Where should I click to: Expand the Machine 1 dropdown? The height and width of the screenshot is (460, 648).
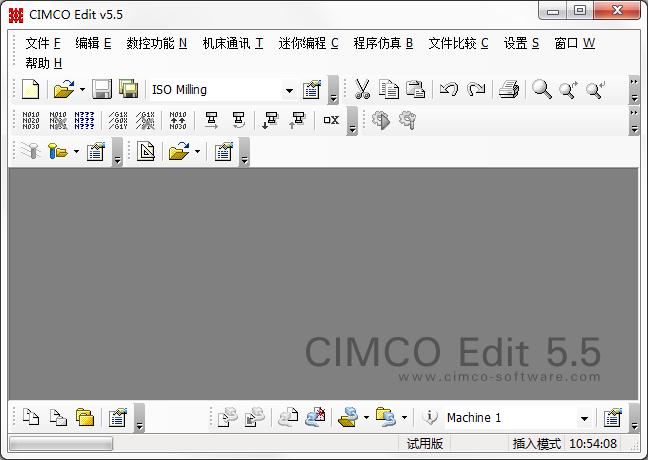pos(584,419)
